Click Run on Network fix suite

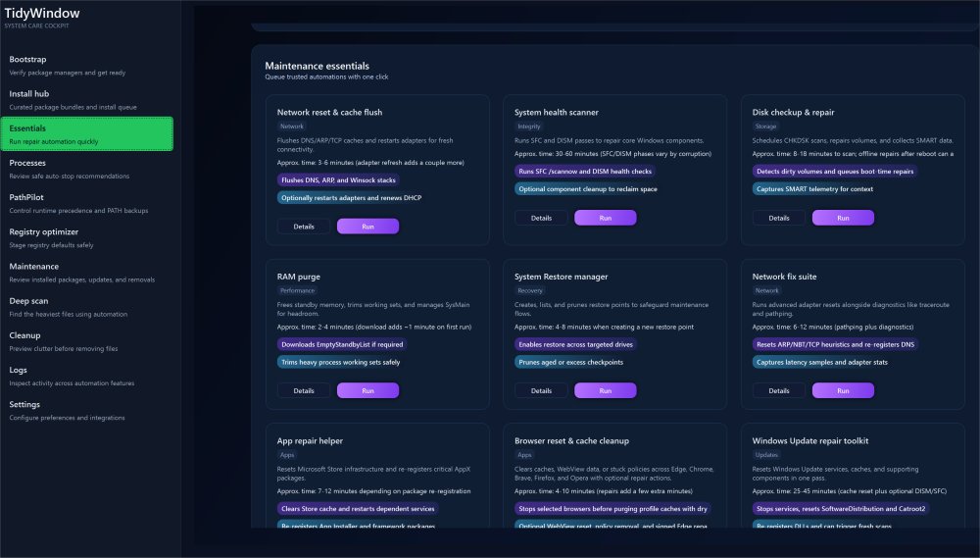point(843,390)
